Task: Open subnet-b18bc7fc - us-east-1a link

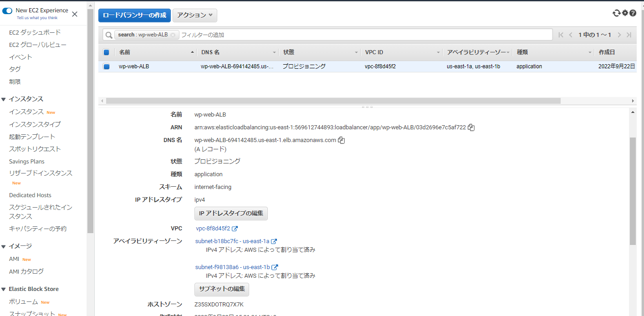Action: point(232,241)
